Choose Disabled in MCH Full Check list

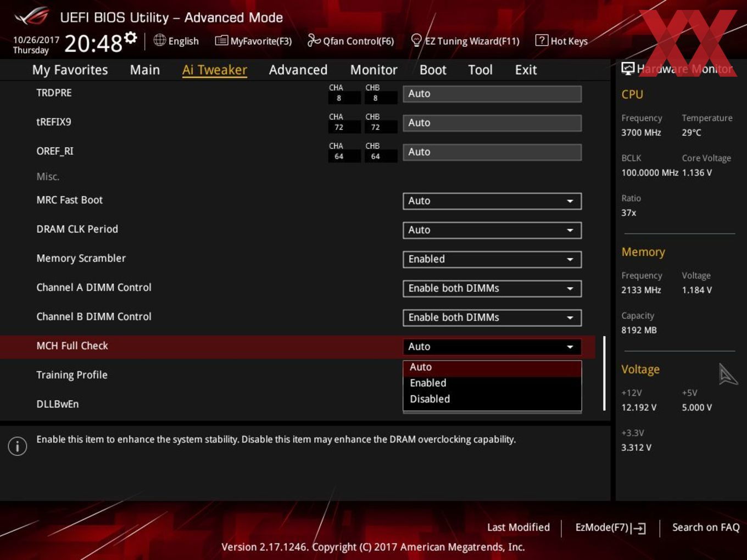[492, 399]
